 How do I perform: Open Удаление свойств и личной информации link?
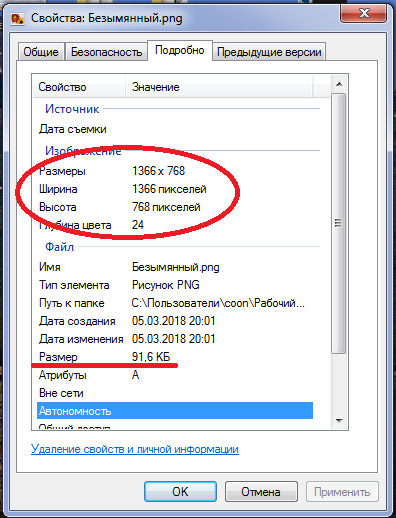135,449
